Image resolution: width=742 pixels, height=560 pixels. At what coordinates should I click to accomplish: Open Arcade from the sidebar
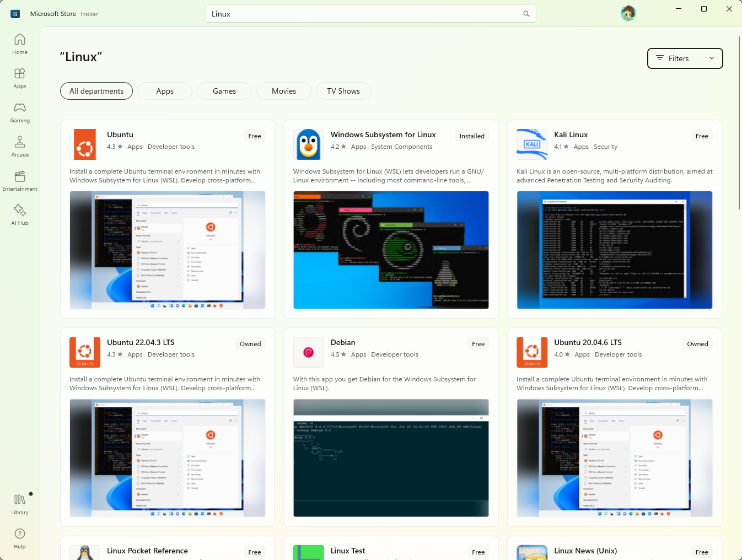click(x=20, y=147)
